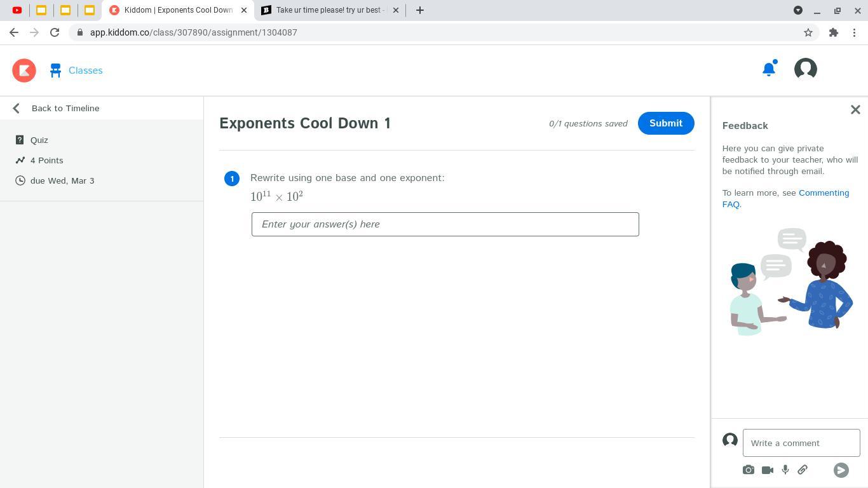Open the tab search dropdown arrow
This screenshot has height=488, width=868.
click(798, 10)
